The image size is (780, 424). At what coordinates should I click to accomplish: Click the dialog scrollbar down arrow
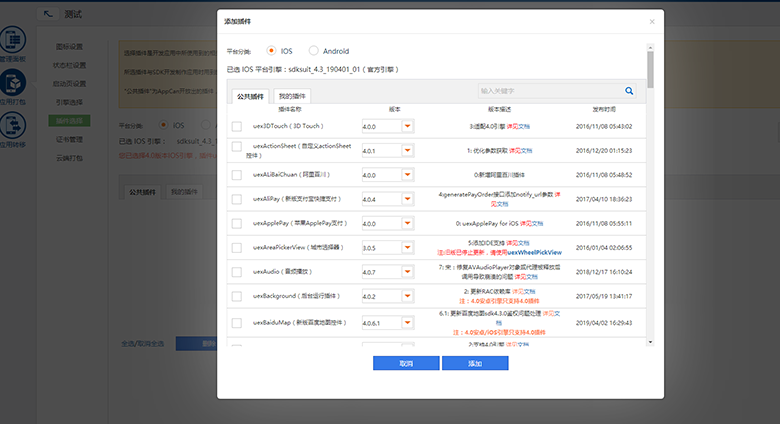tap(650, 342)
